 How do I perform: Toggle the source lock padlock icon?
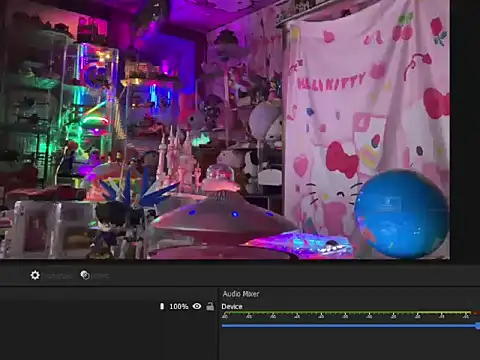[x=210, y=306]
